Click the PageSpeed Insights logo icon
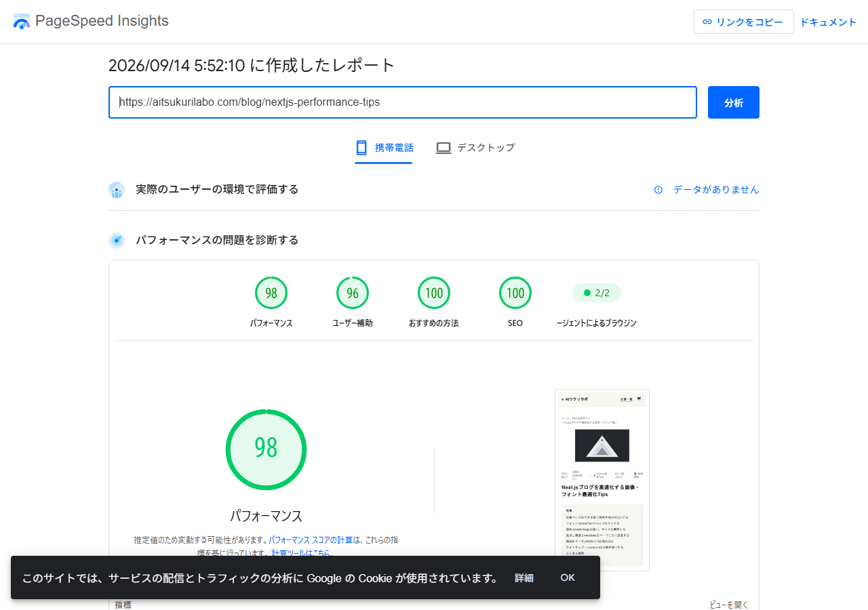The image size is (868, 610). 22,21
